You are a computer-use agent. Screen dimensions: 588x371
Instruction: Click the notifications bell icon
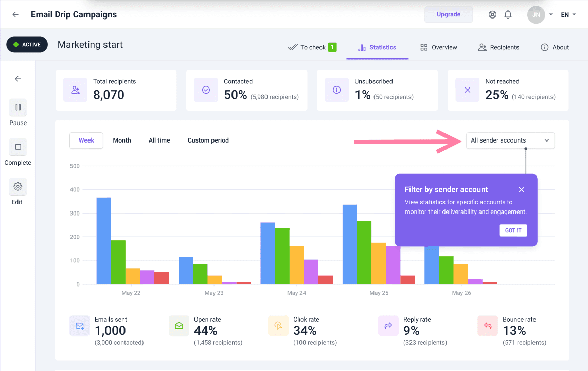click(508, 15)
